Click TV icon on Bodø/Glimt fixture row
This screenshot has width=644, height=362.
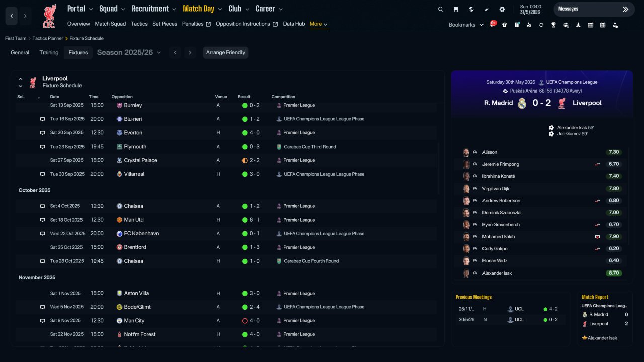tap(43, 307)
